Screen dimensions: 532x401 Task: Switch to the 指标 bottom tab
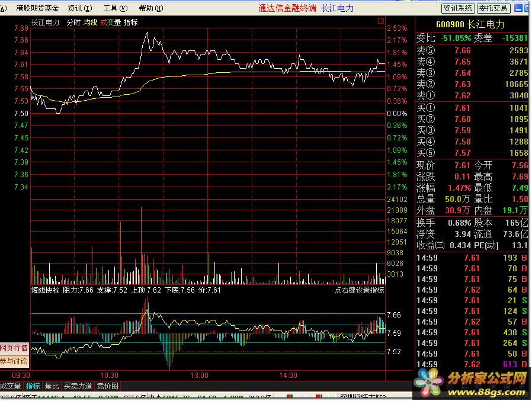[33, 386]
